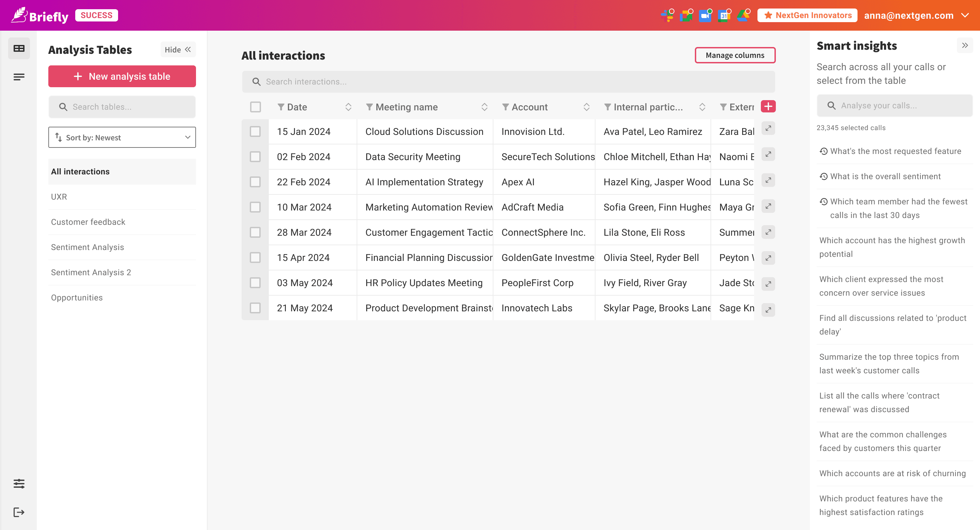The height and width of the screenshot is (530, 980).
Task: Check the 15 Jan 2024 row checkbox
Action: [x=255, y=132]
